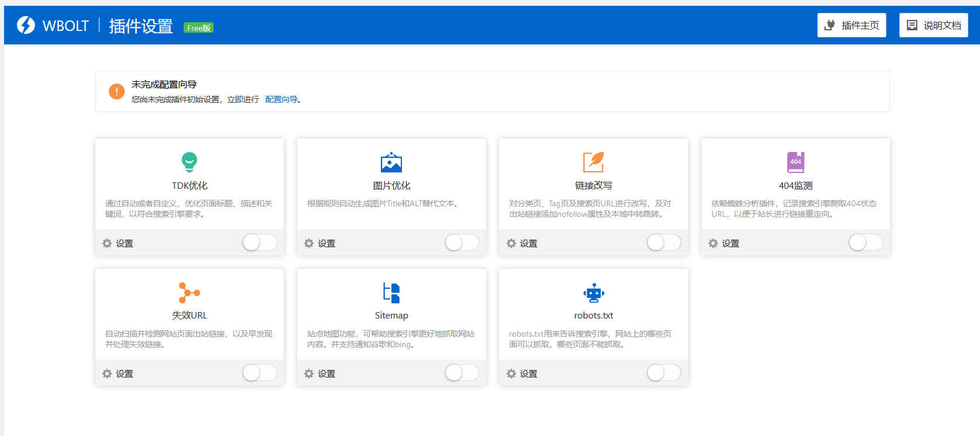Viewport: 980px width, 436px height.
Task: Click description text starting 根据规则自动生成图片Title
Action: [x=384, y=203]
